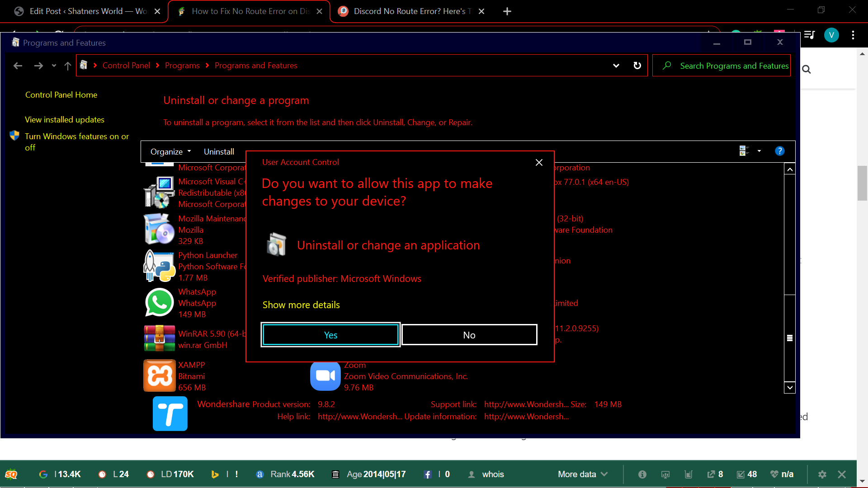This screenshot has width=868, height=488.
Task: Click the Wondershare Help link URL
Action: (360, 417)
